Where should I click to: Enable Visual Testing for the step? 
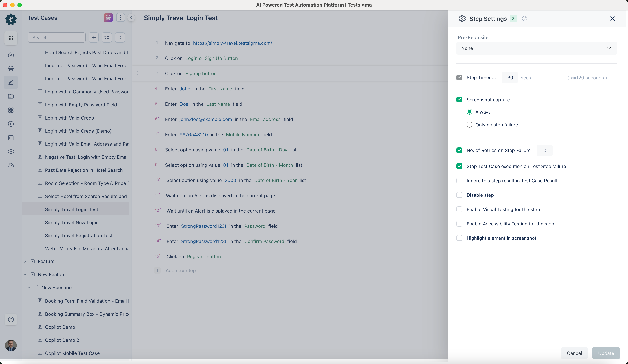(460, 210)
